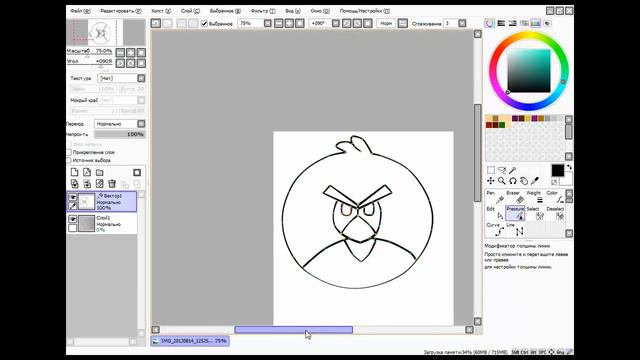Create a new layer folder
This screenshot has height=360, width=640.
tap(100, 172)
